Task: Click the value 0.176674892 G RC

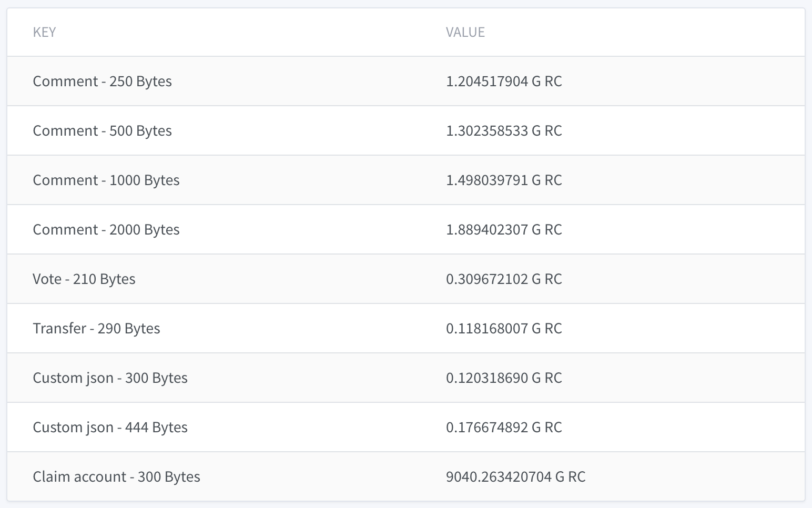Action: 504,428
